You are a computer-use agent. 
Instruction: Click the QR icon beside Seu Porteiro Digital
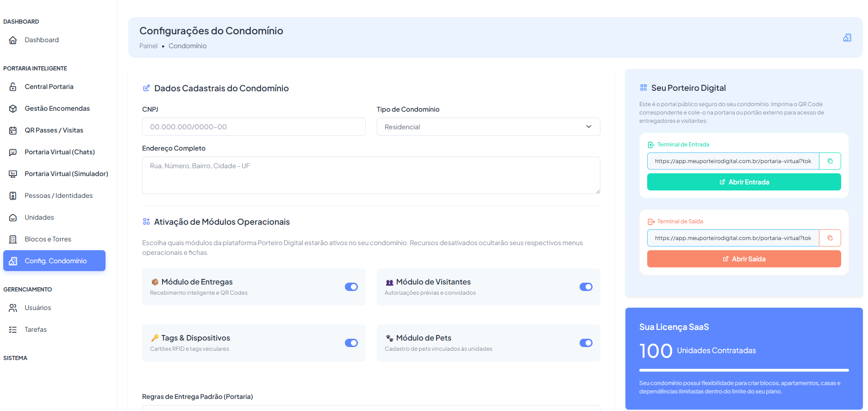pyautogui.click(x=643, y=88)
